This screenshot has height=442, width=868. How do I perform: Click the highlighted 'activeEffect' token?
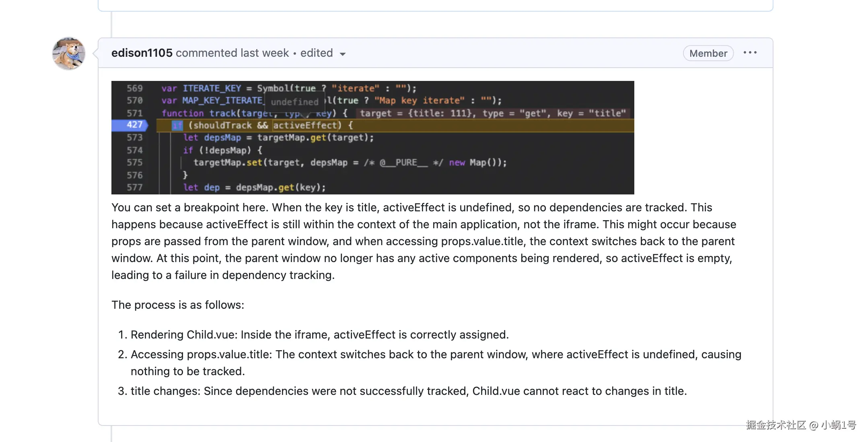(x=305, y=125)
